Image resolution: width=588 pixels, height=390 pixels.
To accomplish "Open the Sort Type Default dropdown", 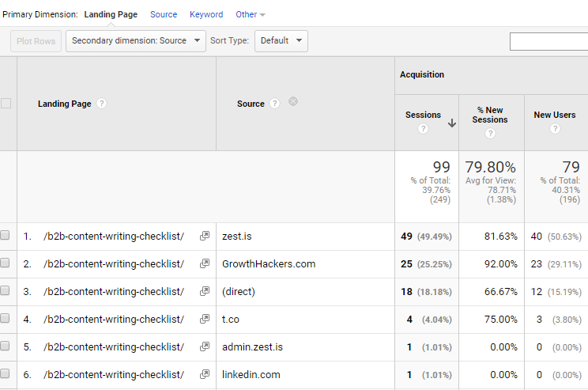I will pyautogui.click(x=281, y=41).
